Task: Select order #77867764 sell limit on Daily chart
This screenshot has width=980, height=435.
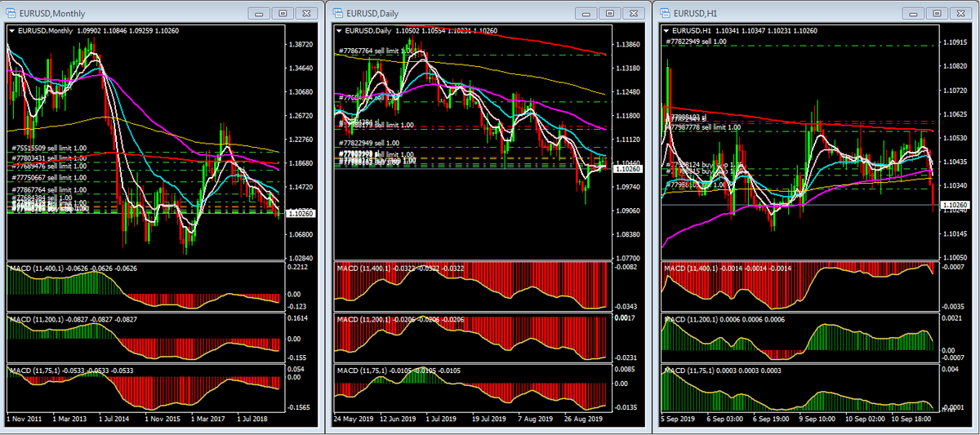Action: tap(376, 51)
